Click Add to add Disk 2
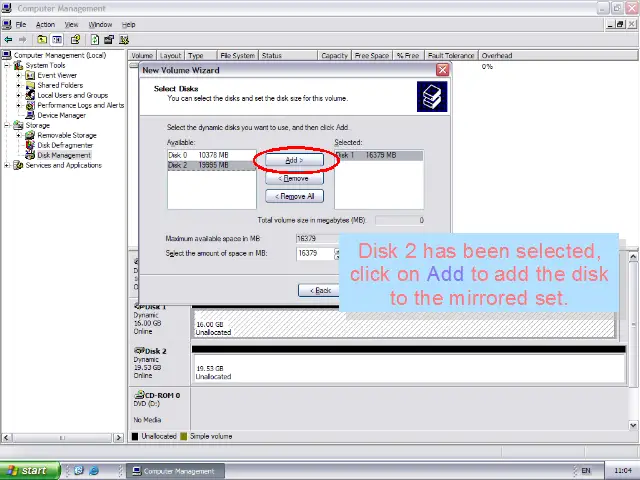Screen dimensions: 640x480 [x=294, y=160]
